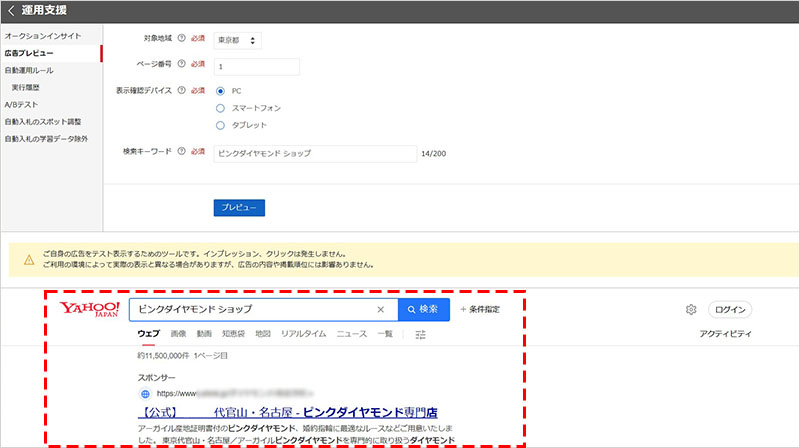Click the help icon next to ページ番号
Viewport: 800px width, 448px height.
(181, 65)
